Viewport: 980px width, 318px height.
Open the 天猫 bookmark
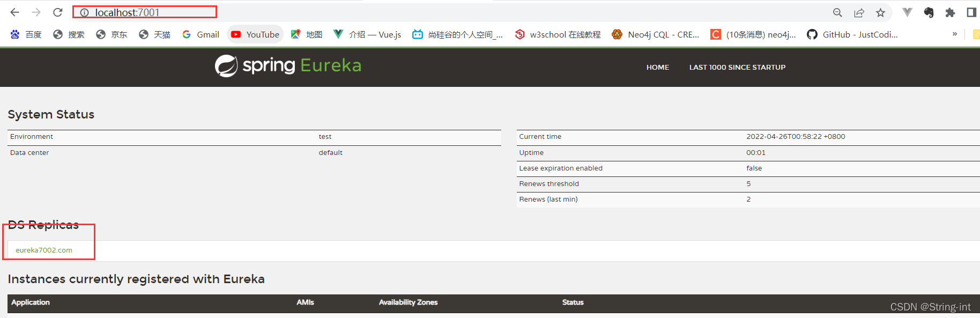coord(154,34)
